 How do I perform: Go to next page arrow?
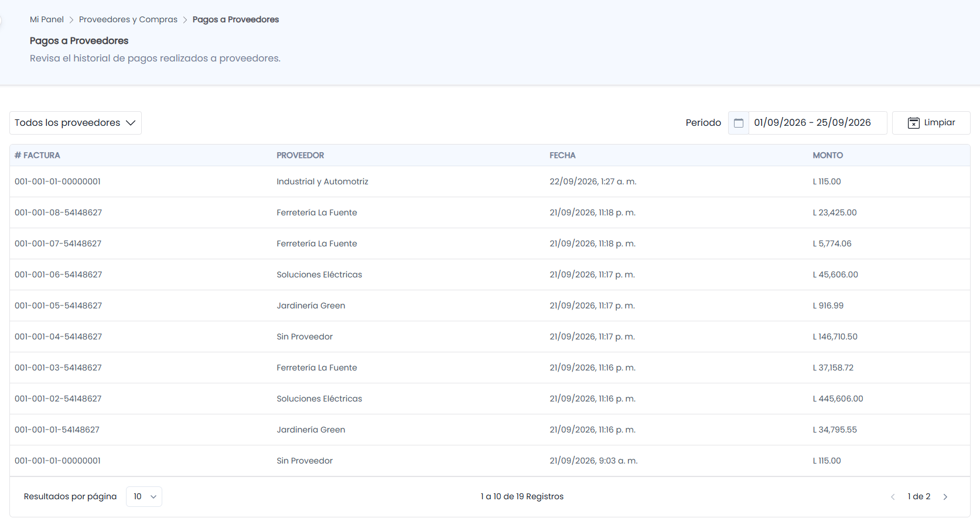(945, 497)
